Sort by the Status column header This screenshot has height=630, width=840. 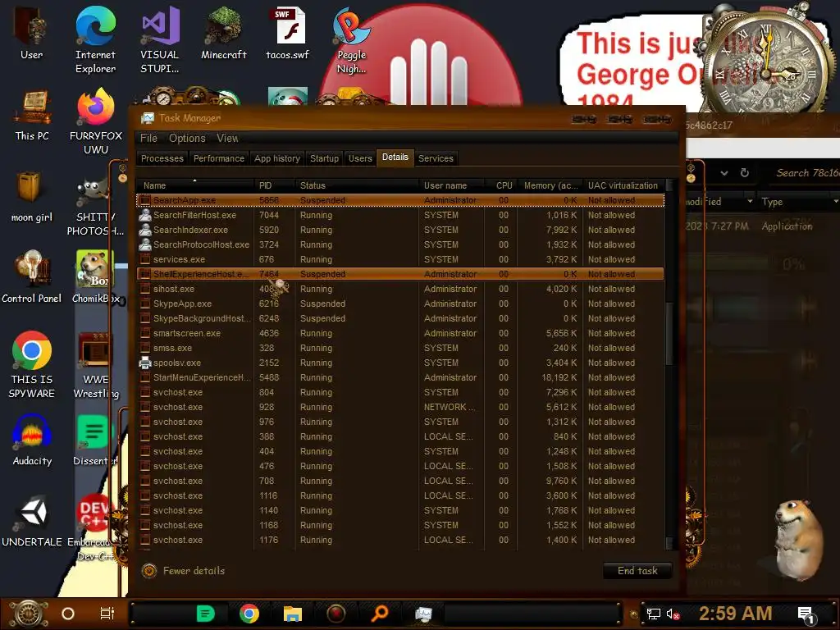tap(357, 185)
